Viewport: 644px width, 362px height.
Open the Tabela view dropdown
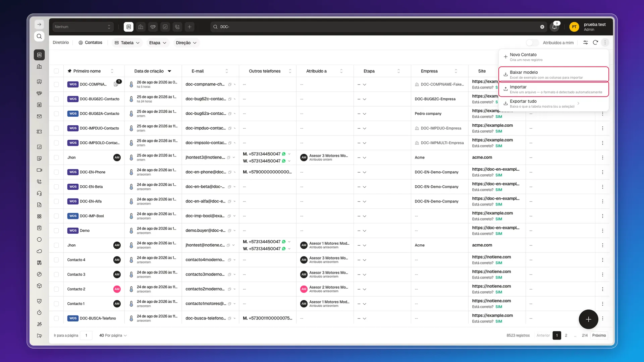tap(127, 43)
